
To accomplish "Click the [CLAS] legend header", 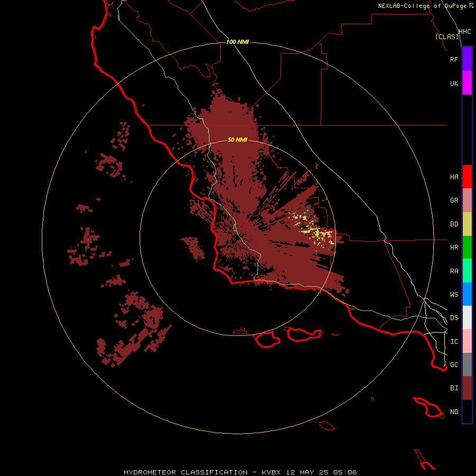I will (447, 36).
